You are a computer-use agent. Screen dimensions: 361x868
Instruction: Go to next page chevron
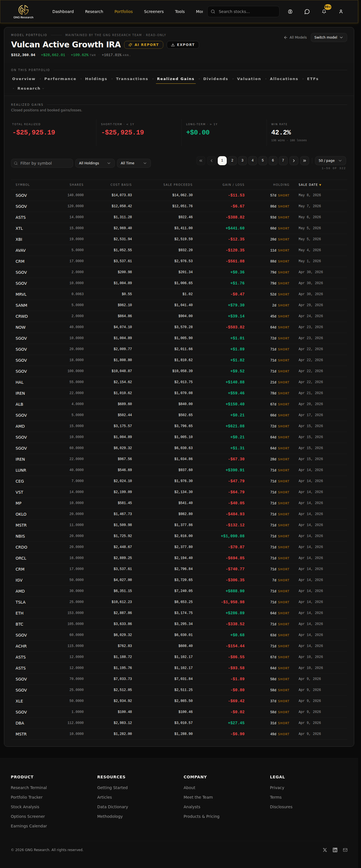[x=294, y=161]
